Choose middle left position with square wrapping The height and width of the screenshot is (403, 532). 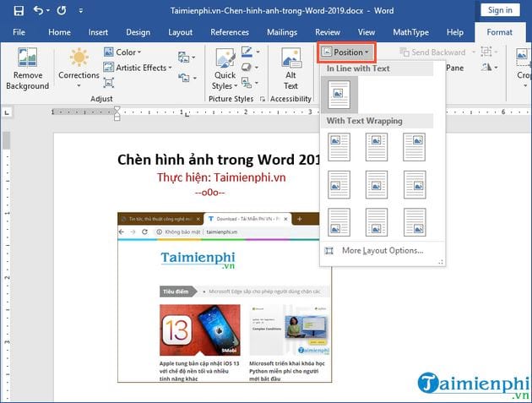(x=339, y=185)
